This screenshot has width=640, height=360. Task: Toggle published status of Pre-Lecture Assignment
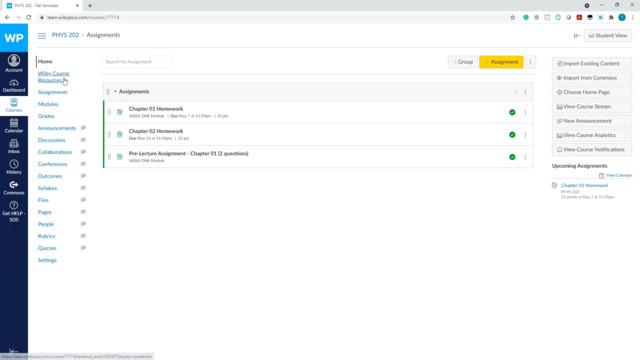[512, 157]
